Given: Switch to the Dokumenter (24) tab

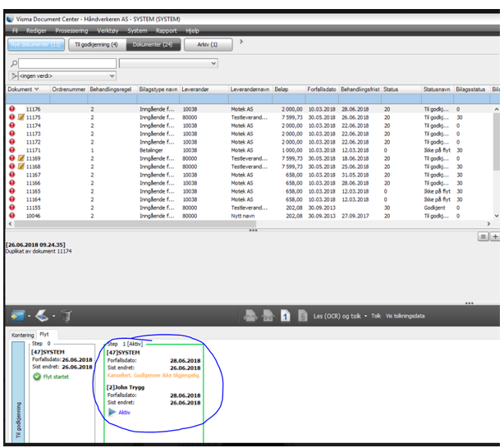Looking at the screenshot, I should (153, 44).
